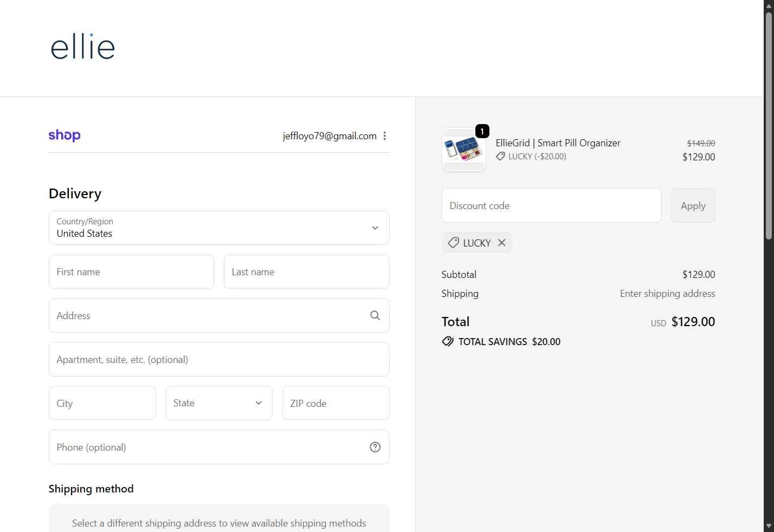Click the phone help question mark icon
The height and width of the screenshot is (532, 774).
[375, 447]
